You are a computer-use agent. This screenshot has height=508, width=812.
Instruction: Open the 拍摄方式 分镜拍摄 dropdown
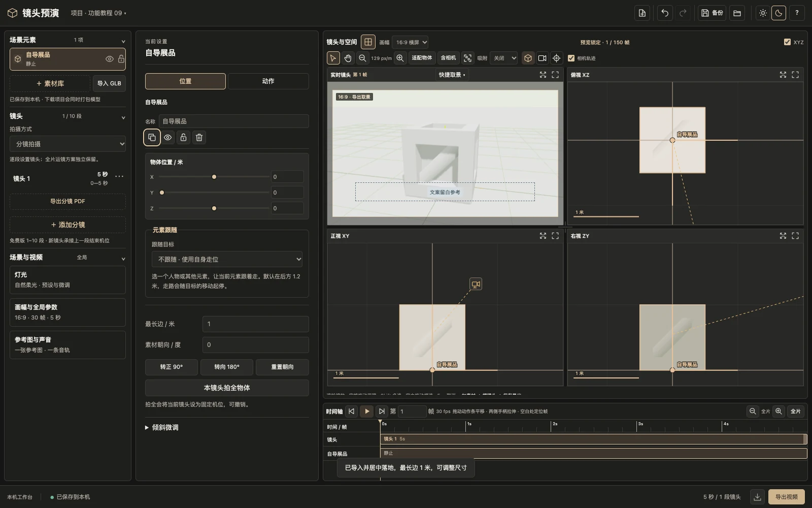(x=67, y=144)
